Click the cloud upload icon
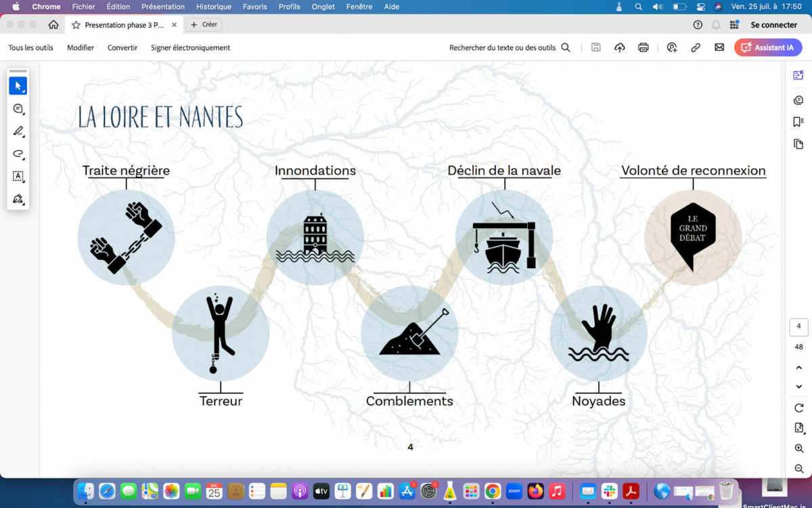 pyautogui.click(x=619, y=47)
